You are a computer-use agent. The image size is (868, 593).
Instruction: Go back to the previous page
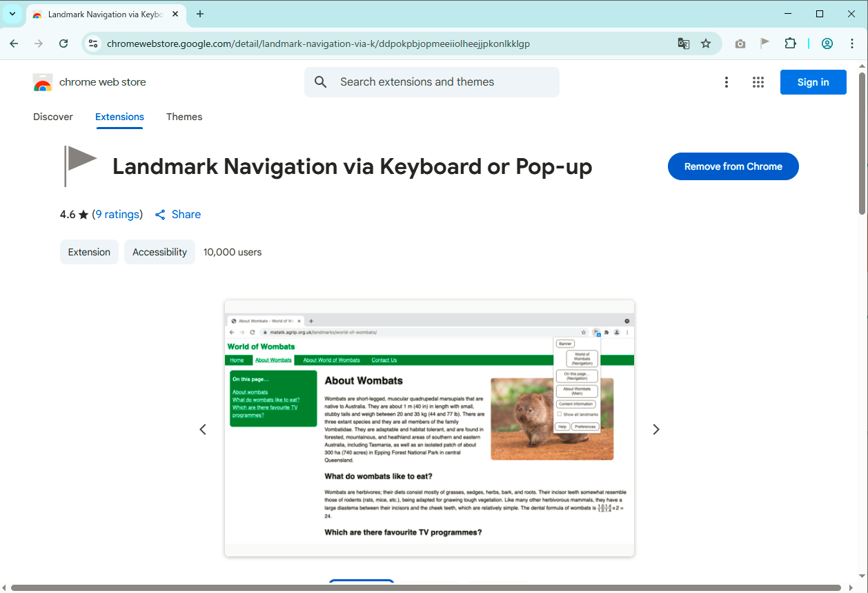(14, 43)
